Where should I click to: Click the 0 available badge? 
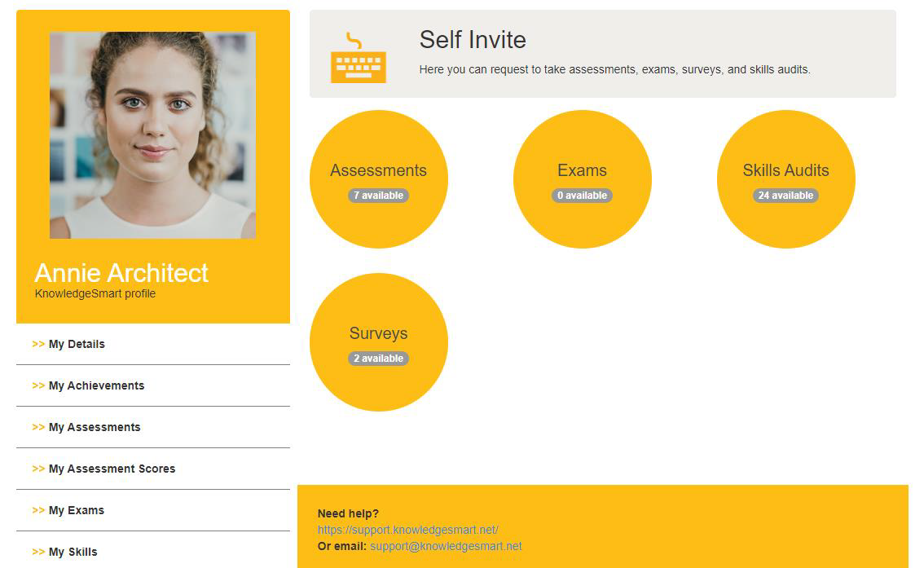tap(582, 196)
